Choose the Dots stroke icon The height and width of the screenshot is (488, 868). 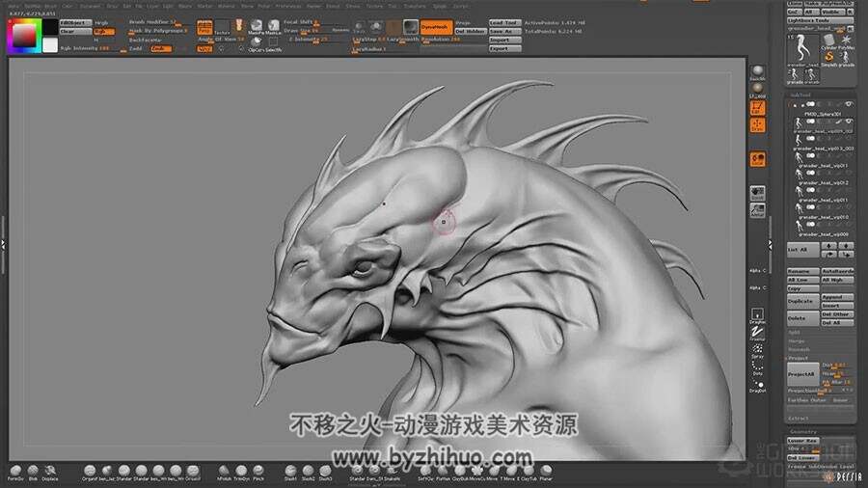757,367
